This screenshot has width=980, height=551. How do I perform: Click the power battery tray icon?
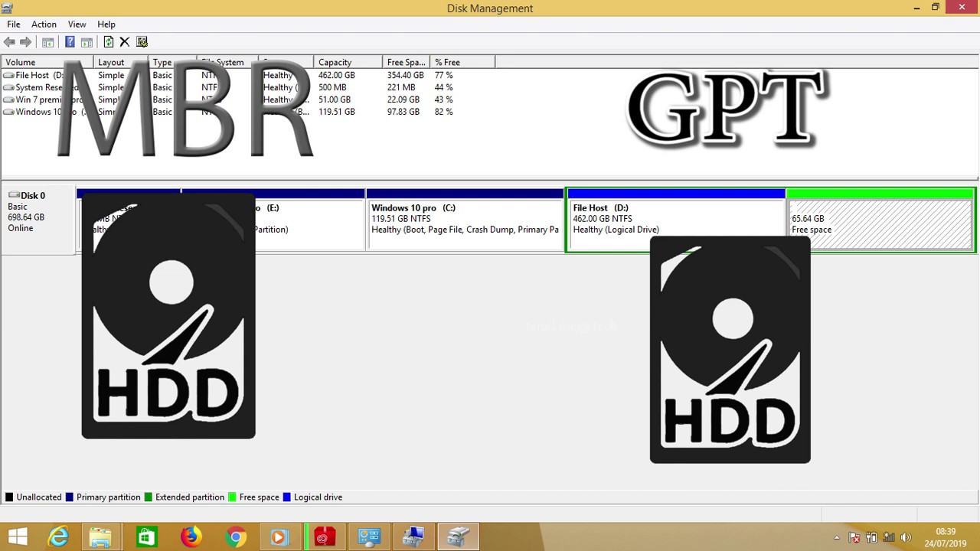[x=871, y=537]
